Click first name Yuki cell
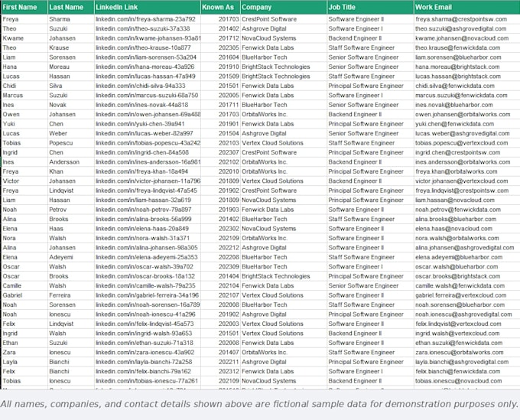 click(24, 124)
